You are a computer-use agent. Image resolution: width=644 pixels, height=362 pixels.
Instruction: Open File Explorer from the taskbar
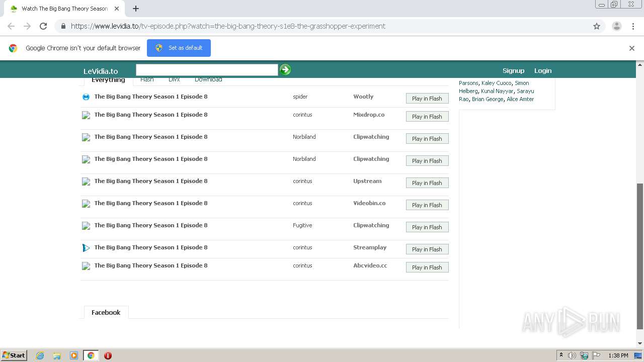coord(57,355)
